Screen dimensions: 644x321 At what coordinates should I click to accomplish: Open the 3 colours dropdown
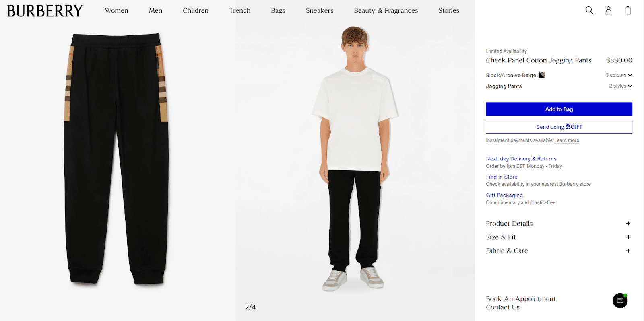click(x=619, y=75)
